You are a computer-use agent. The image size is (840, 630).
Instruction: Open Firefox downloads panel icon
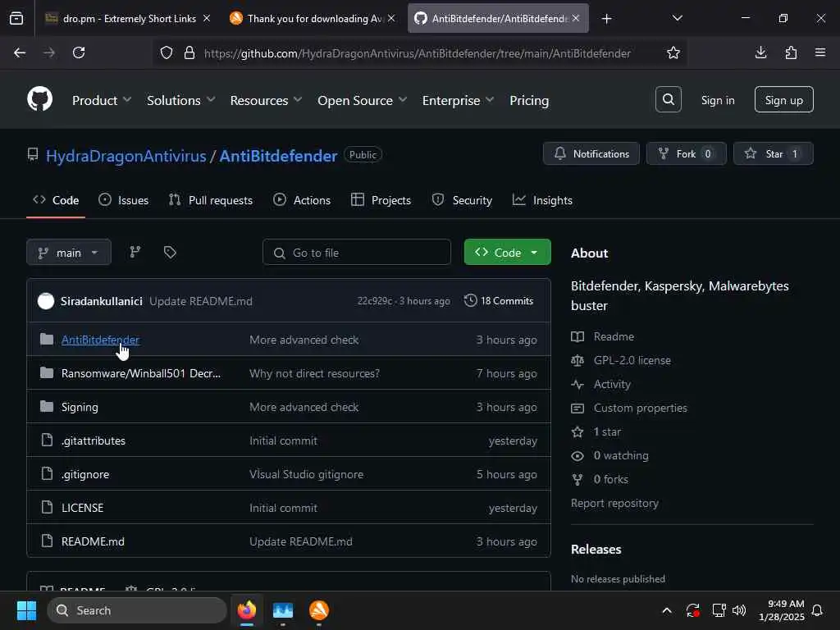point(760,52)
